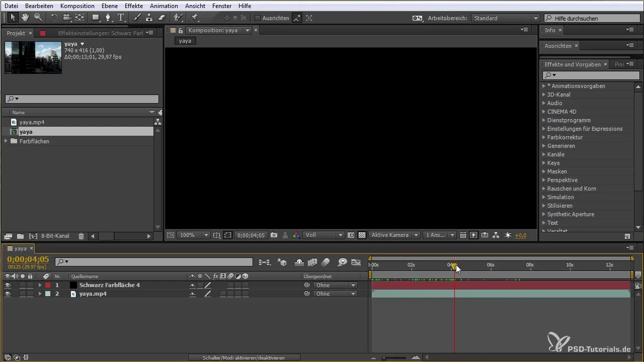644x362 pixels.
Task: Hide the Schwarz Farbfläche 4 layer
Action: coord(8,285)
